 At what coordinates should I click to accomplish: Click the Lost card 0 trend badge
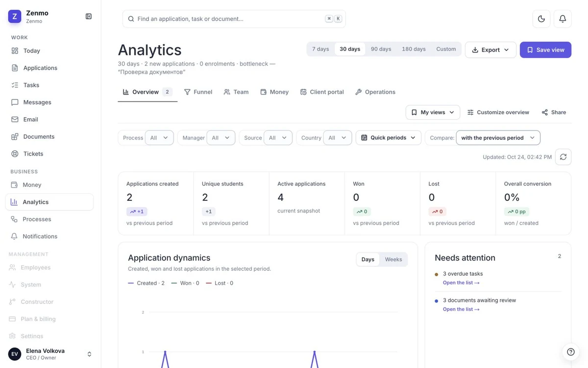(437, 211)
